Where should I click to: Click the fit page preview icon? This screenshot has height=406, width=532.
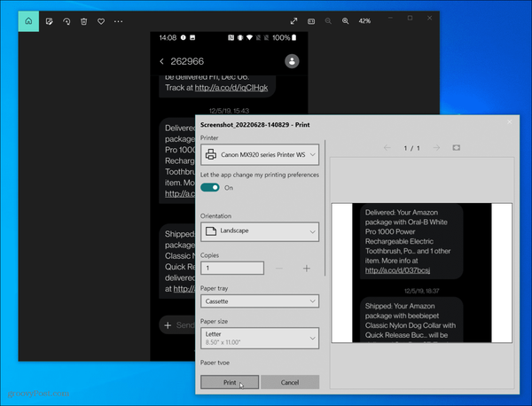click(x=457, y=147)
